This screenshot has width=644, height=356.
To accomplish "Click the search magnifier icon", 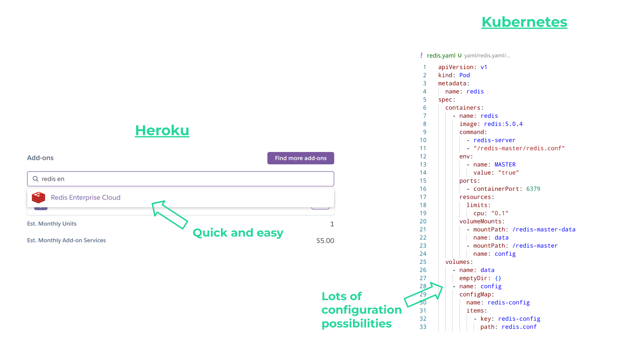I will tap(36, 179).
